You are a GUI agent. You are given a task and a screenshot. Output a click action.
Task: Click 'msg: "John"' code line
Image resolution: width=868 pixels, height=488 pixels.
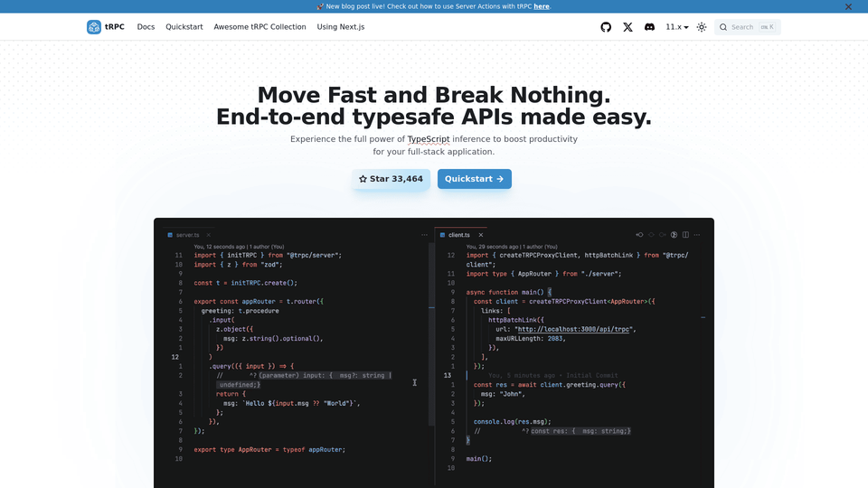(503, 394)
